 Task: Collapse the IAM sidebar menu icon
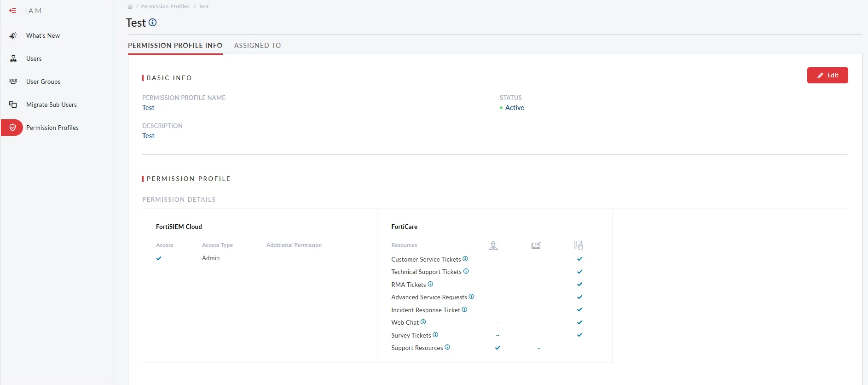point(13,10)
